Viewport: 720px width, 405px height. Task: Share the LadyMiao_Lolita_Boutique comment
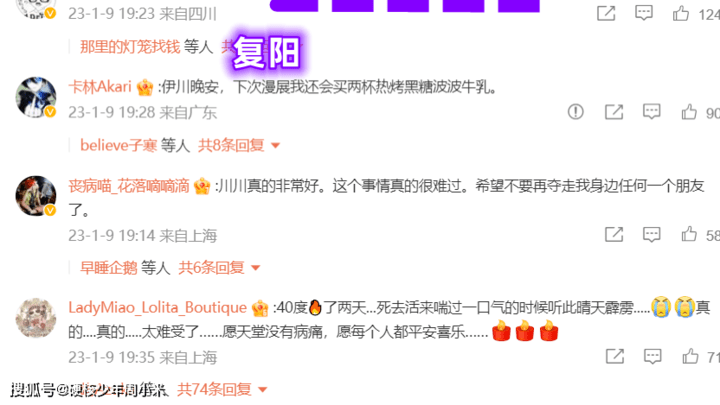point(615,356)
